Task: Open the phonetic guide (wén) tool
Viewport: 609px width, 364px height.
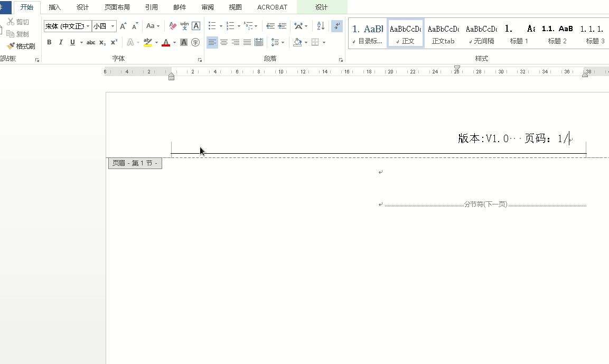Action: 184,26
